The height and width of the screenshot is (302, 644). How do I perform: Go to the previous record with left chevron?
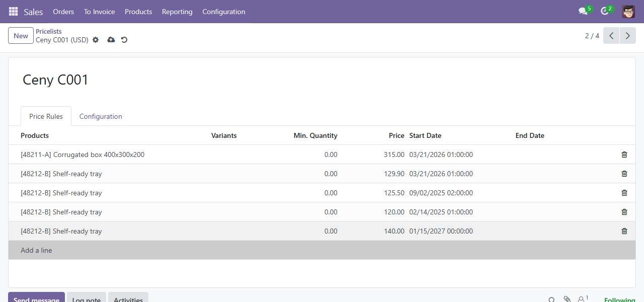click(611, 36)
